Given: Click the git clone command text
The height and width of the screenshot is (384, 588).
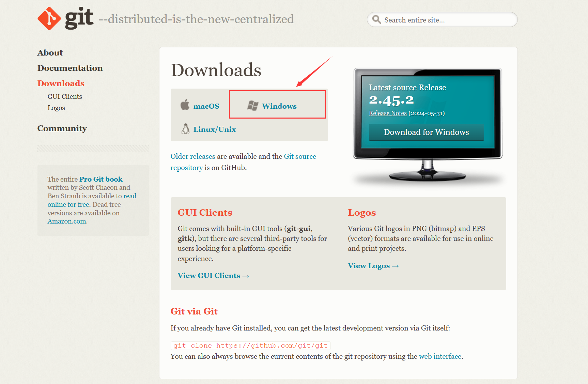Looking at the screenshot, I should pyautogui.click(x=250, y=345).
